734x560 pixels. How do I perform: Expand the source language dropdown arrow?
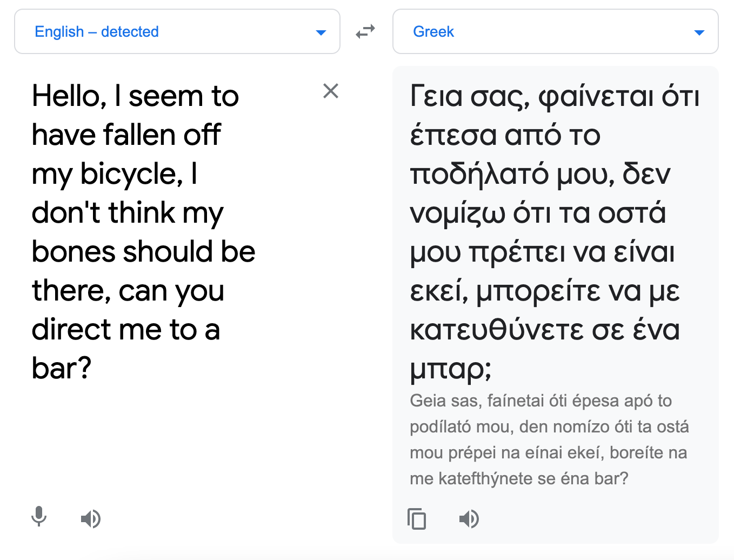321,32
